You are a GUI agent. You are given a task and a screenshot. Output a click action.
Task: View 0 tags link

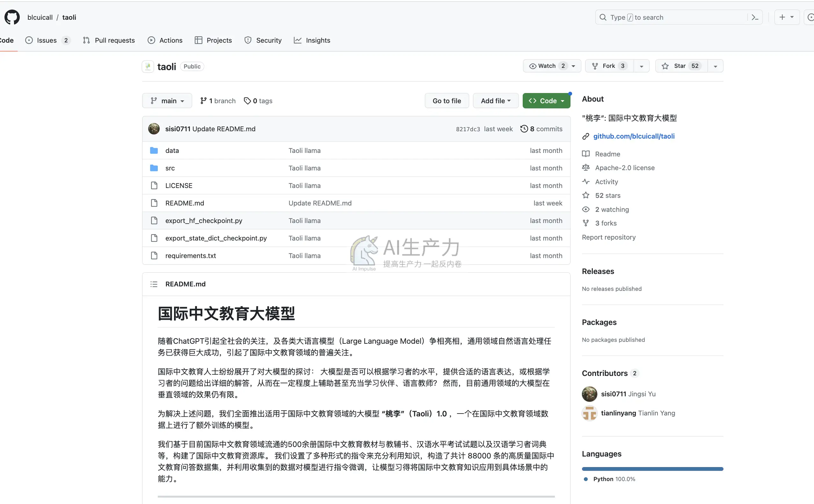point(258,101)
